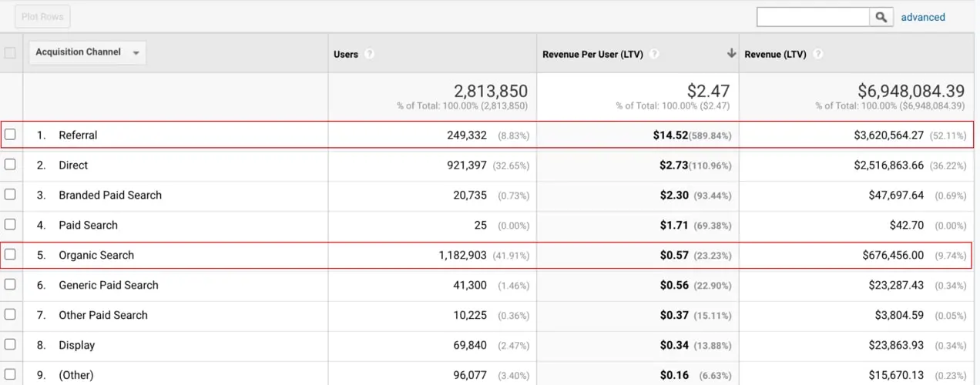Toggle the select-all checkbox in header
The width and height of the screenshot is (980, 385).
click(x=10, y=53)
